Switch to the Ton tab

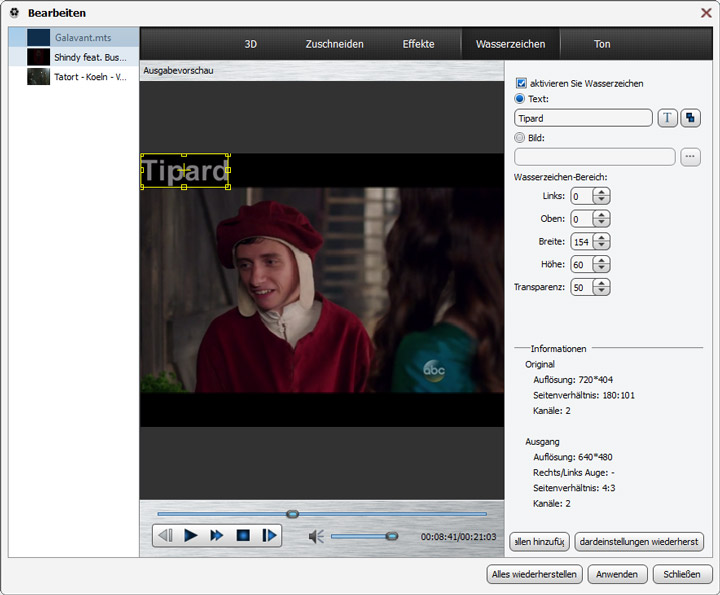coord(602,44)
